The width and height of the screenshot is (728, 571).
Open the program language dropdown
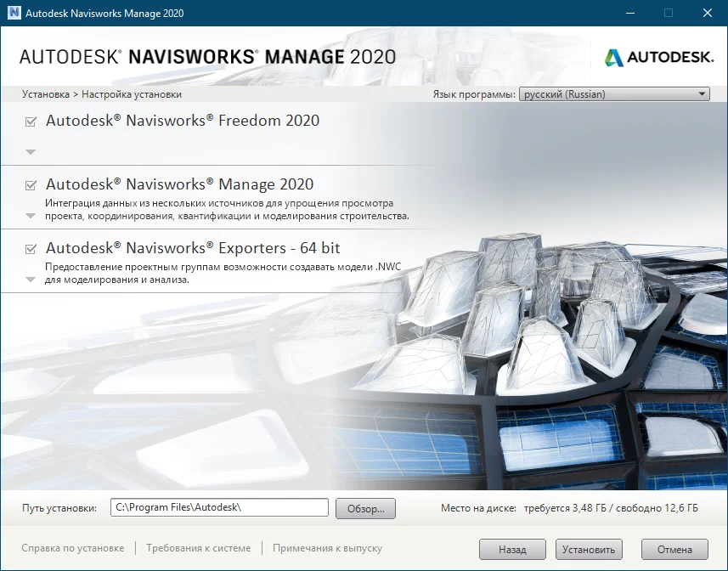(x=613, y=94)
